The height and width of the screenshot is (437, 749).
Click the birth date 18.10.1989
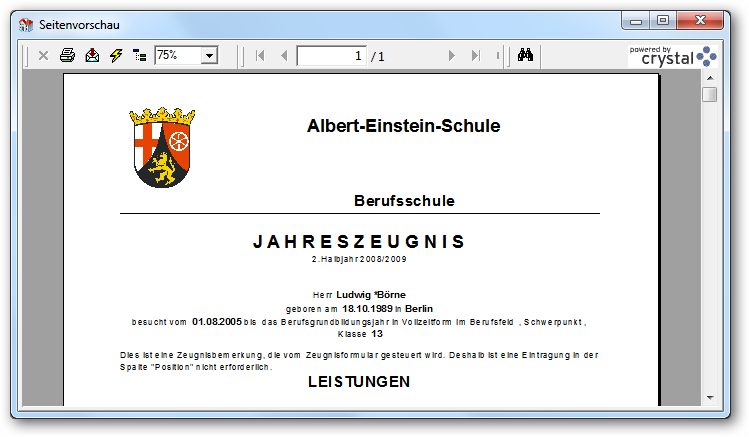(x=367, y=309)
